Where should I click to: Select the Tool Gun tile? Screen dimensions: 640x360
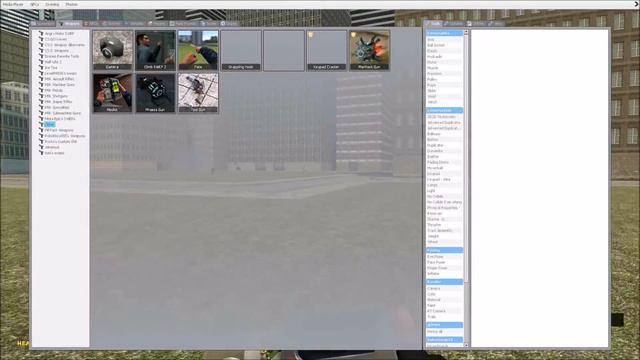[198, 93]
